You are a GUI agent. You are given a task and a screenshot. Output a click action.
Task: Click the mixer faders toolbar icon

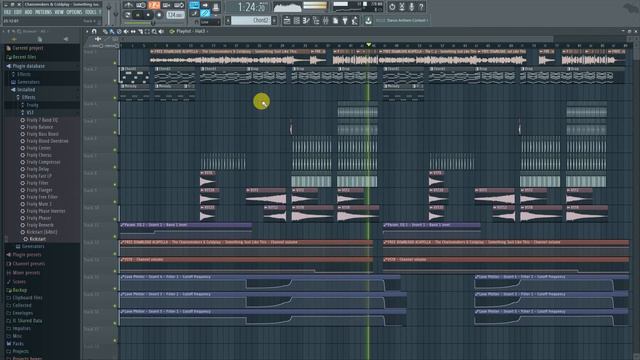point(325,20)
